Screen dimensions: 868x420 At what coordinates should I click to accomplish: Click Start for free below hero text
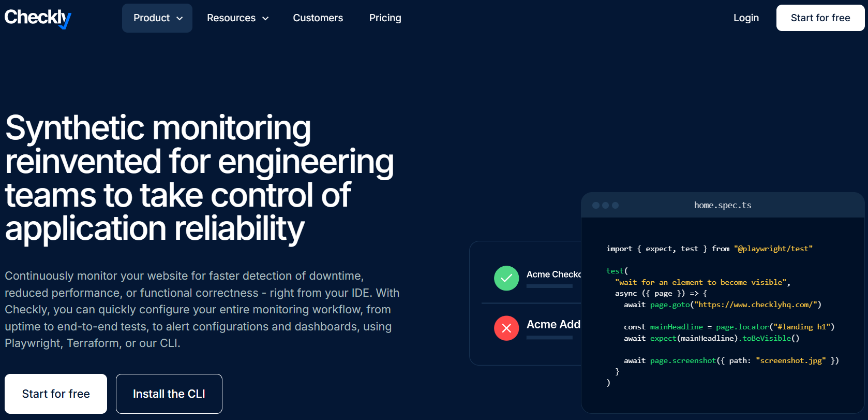[x=56, y=394]
